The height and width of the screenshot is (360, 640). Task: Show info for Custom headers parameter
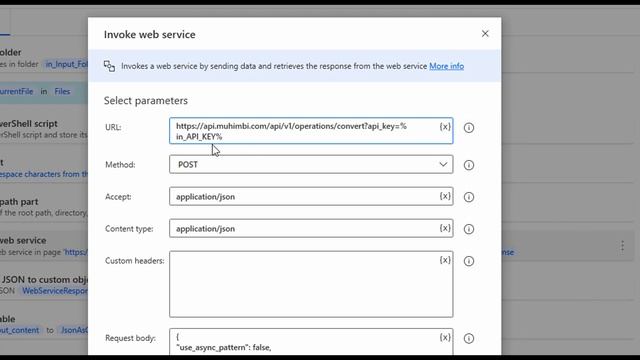(469, 261)
